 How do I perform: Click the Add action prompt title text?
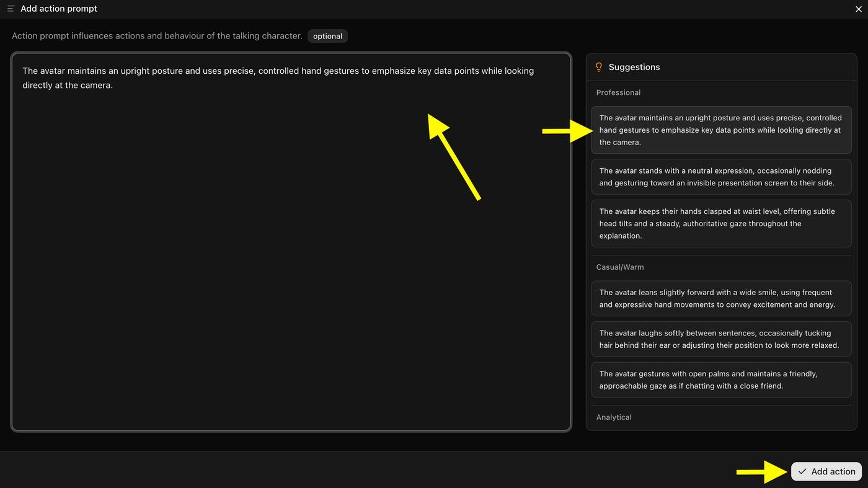(x=59, y=9)
